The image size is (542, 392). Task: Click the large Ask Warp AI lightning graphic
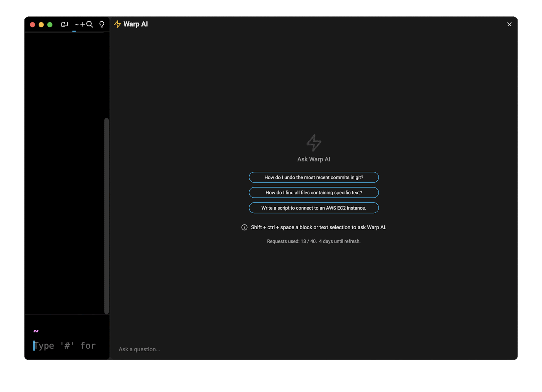(313, 143)
